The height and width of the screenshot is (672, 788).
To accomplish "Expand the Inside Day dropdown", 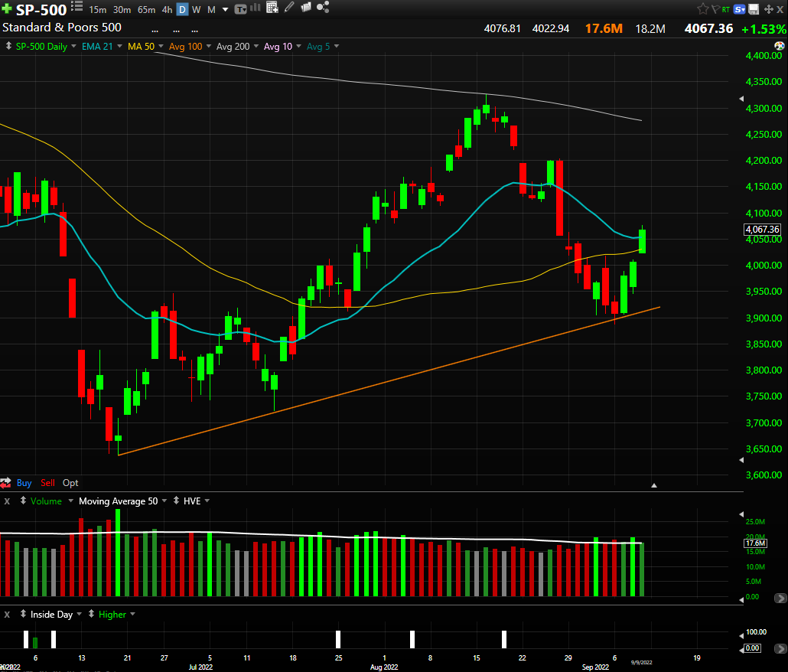I will tap(80, 614).
